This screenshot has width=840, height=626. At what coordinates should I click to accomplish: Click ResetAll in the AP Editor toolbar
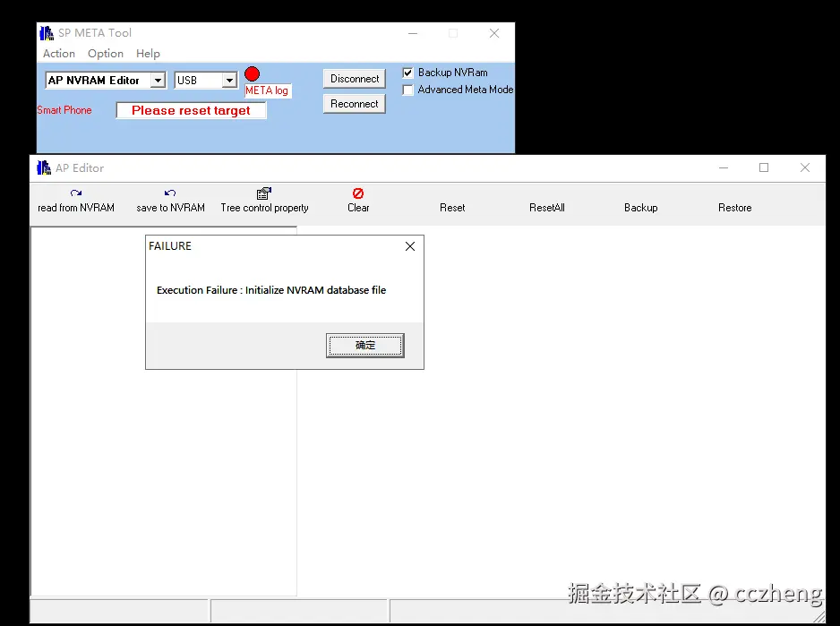[547, 208]
